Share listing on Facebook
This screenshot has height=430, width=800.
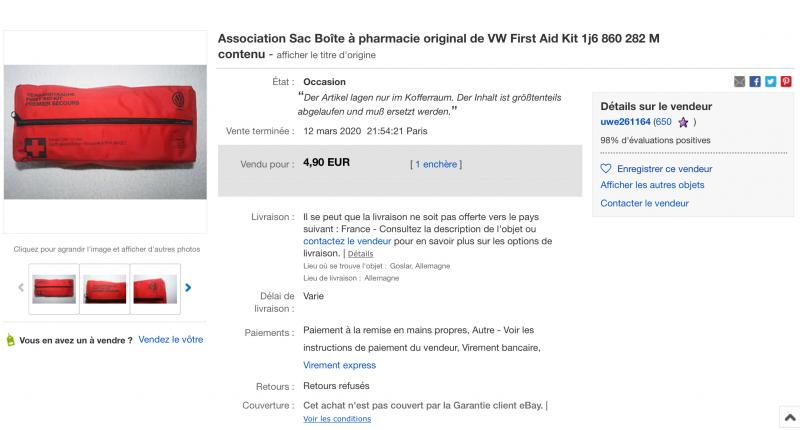(755, 82)
